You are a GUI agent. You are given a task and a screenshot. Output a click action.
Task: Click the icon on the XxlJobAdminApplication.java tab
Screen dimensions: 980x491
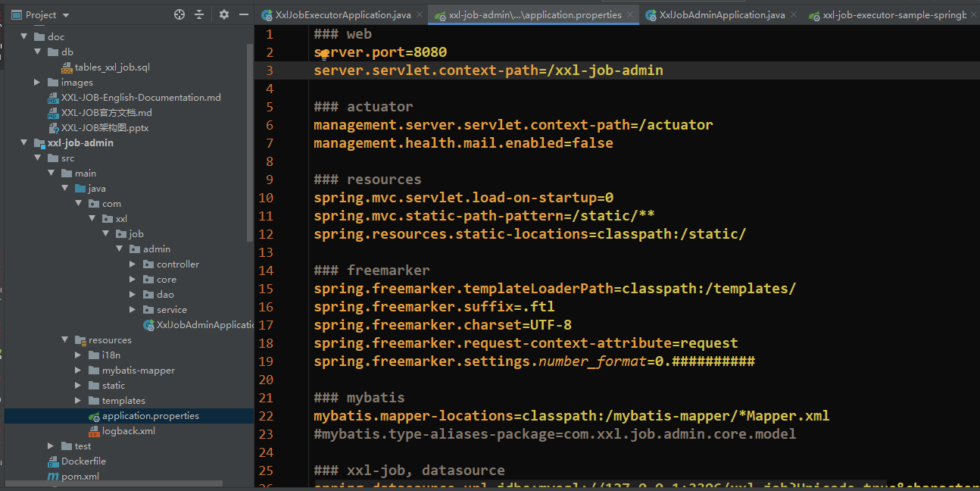[x=651, y=15]
